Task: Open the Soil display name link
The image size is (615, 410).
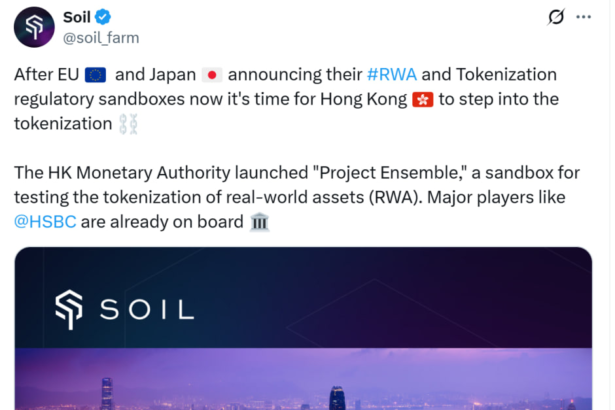Action: 77,17
